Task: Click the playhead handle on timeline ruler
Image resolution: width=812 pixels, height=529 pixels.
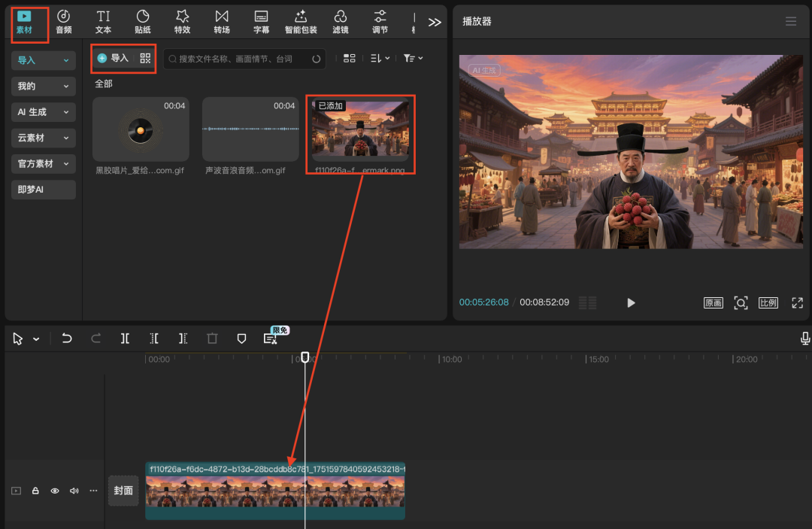Action: [304, 357]
